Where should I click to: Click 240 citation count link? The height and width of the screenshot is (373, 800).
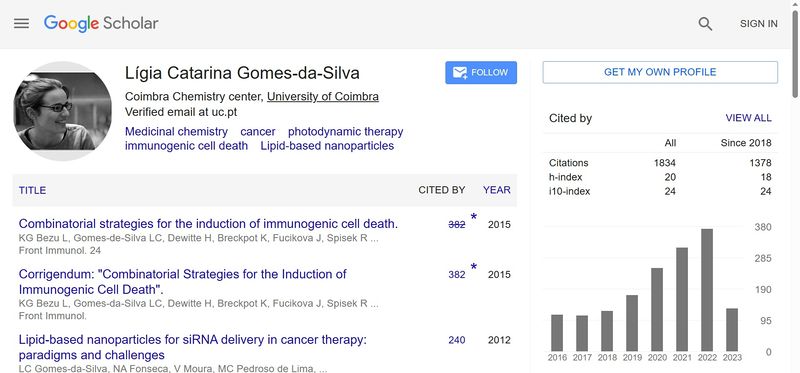pyautogui.click(x=457, y=340)
